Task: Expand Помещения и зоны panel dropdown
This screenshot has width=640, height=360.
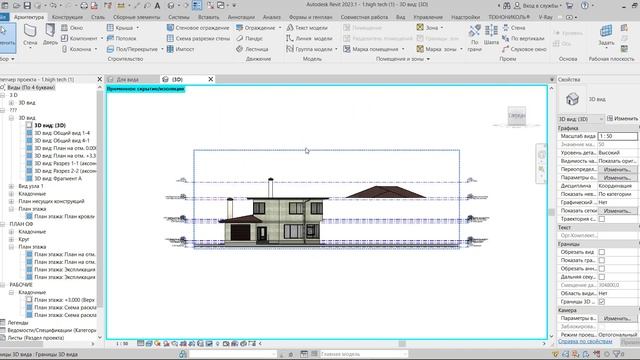Action: pyautogui.click(x=428, y=59)
